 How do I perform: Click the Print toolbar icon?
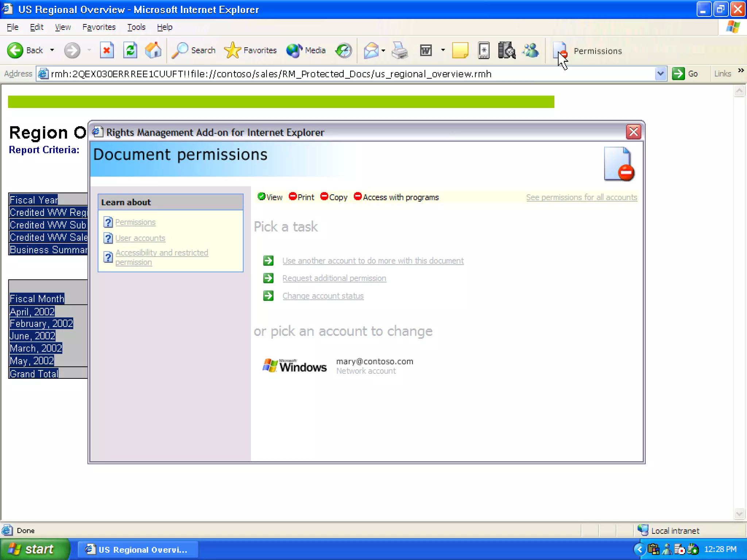[399, 50]
